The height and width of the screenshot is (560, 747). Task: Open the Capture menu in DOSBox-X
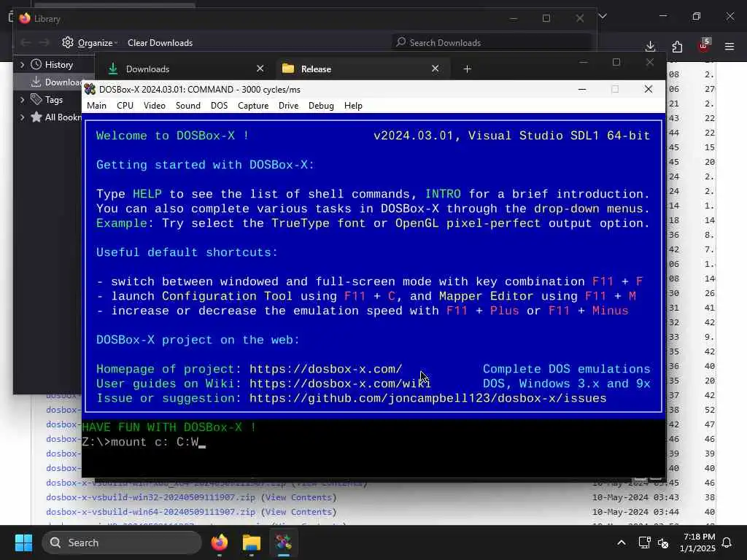(x=253, y=106)
